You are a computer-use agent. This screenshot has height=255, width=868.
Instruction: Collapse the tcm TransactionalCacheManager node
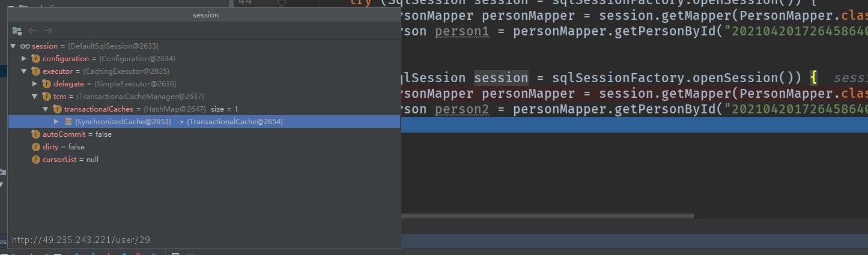35,97
